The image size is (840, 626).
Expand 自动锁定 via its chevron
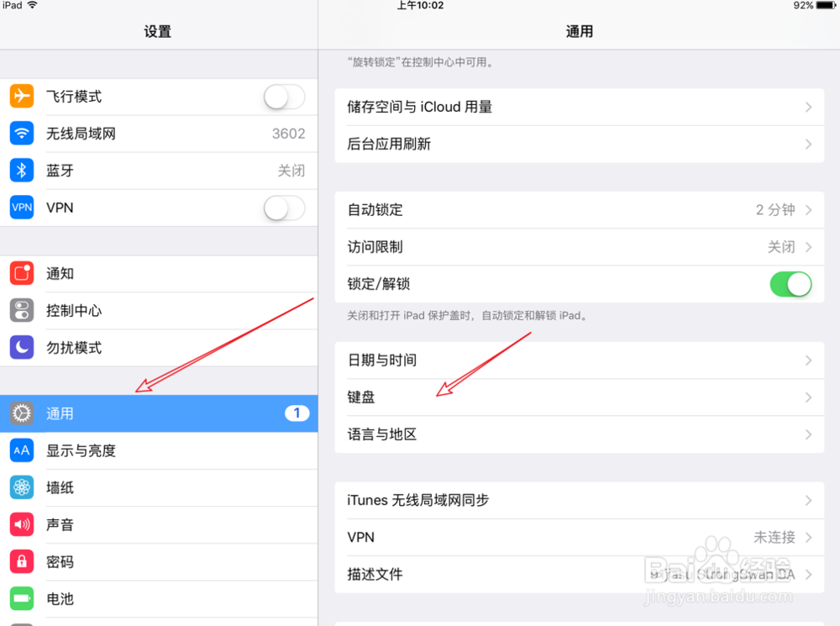coord(808,209)
